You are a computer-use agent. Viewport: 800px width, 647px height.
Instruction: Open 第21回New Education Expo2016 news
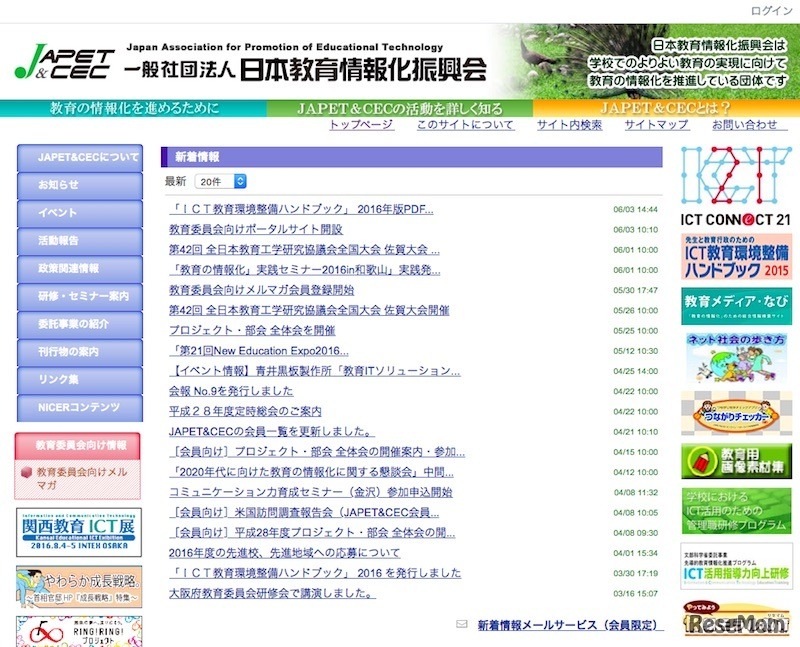pos(259,351)
